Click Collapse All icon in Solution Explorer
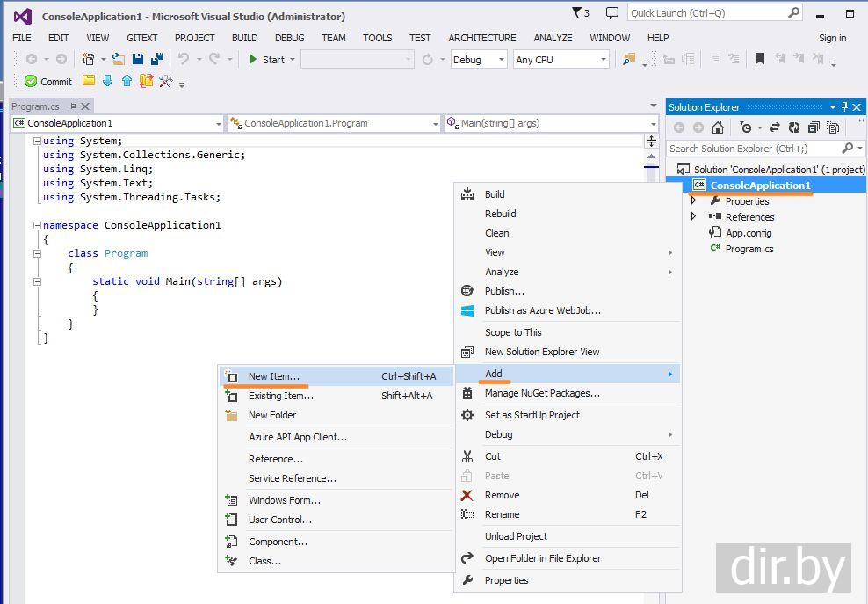The image size is (868, 604). [813, 127]
